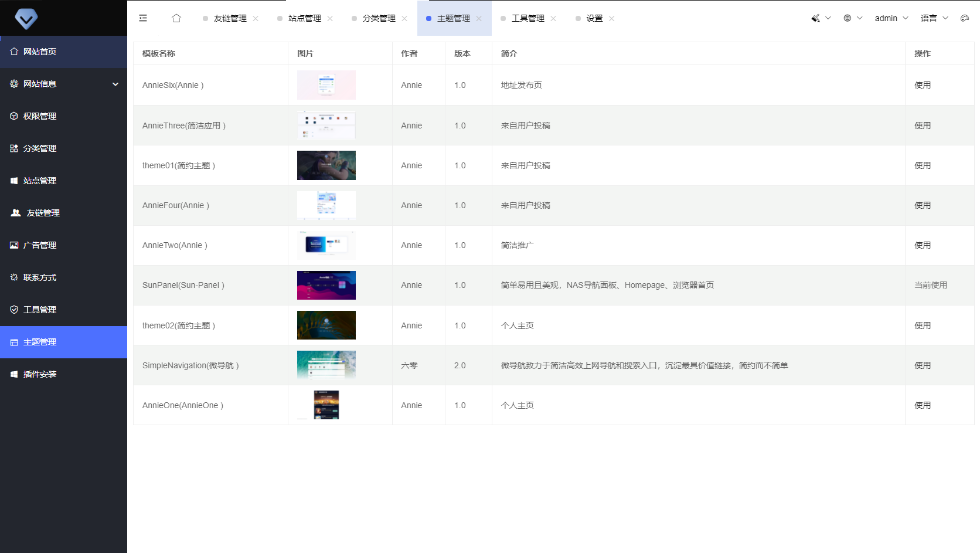Use the AnnieSix theme

[923, 85]
